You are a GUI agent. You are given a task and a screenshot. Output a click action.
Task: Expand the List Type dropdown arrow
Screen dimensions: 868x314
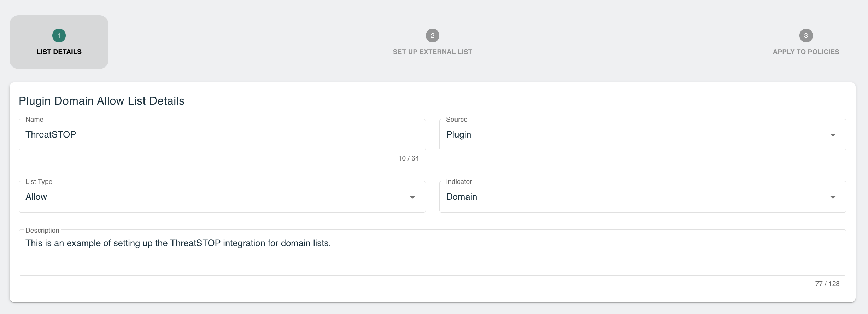[x=412, y=197]
